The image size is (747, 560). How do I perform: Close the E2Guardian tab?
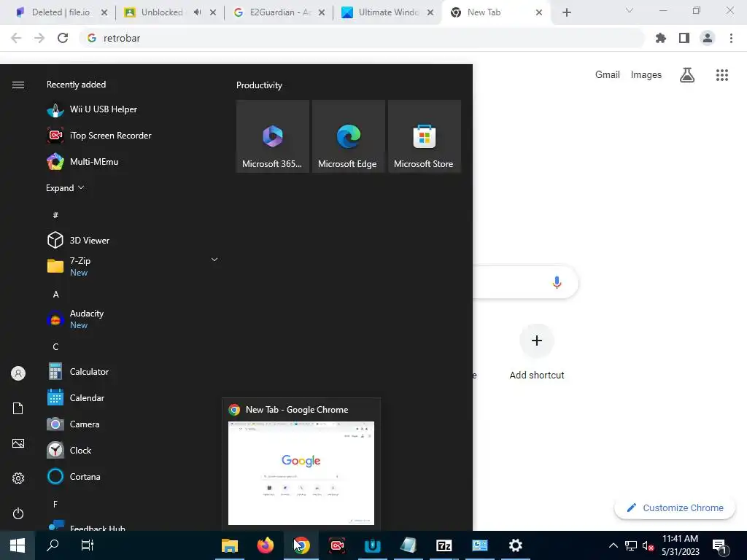click(322, 12)
